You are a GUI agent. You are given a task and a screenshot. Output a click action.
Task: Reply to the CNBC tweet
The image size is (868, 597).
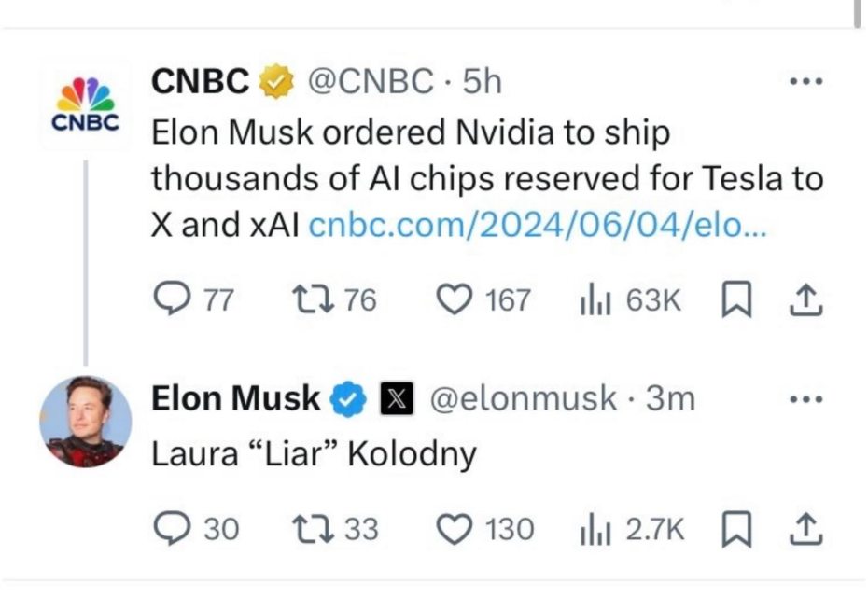tap(170, 299)
